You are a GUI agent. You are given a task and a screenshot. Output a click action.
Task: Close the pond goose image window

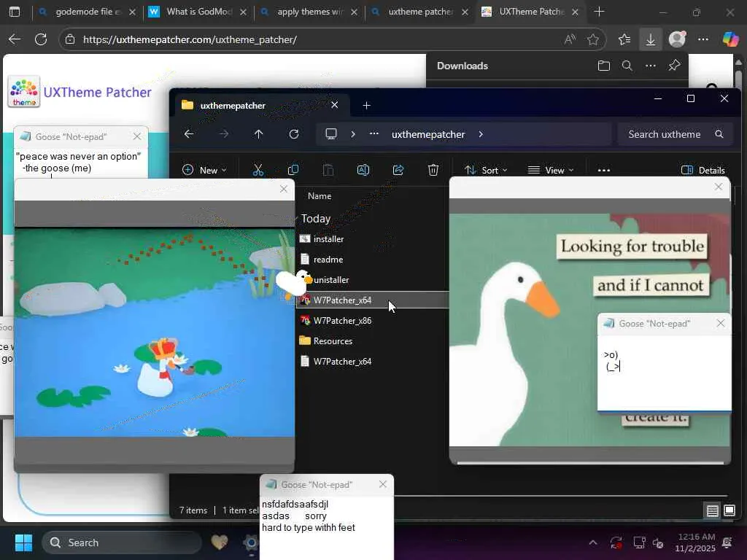[284, 189]
